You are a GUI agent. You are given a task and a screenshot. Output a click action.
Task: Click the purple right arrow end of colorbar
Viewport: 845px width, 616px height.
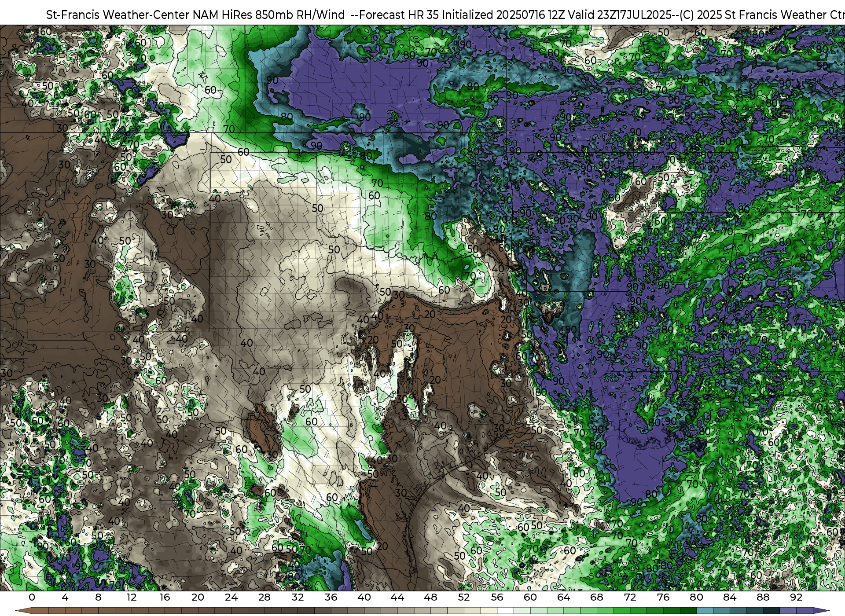click(821, 611)
